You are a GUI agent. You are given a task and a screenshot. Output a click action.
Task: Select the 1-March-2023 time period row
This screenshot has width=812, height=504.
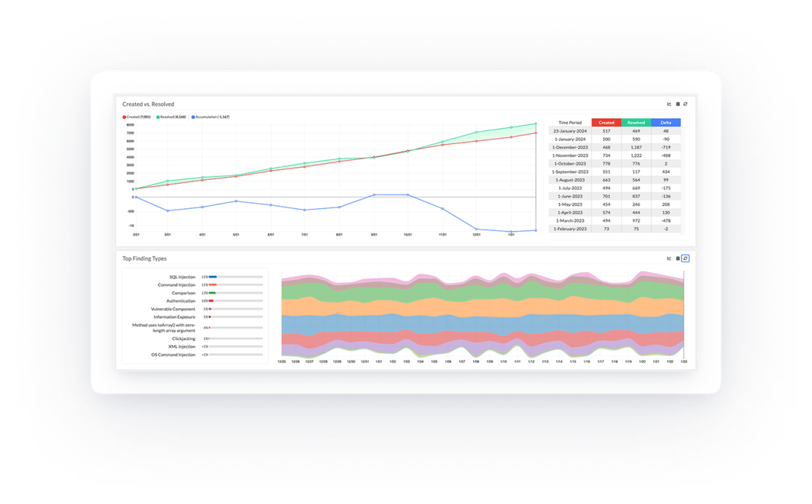(614, 221)
